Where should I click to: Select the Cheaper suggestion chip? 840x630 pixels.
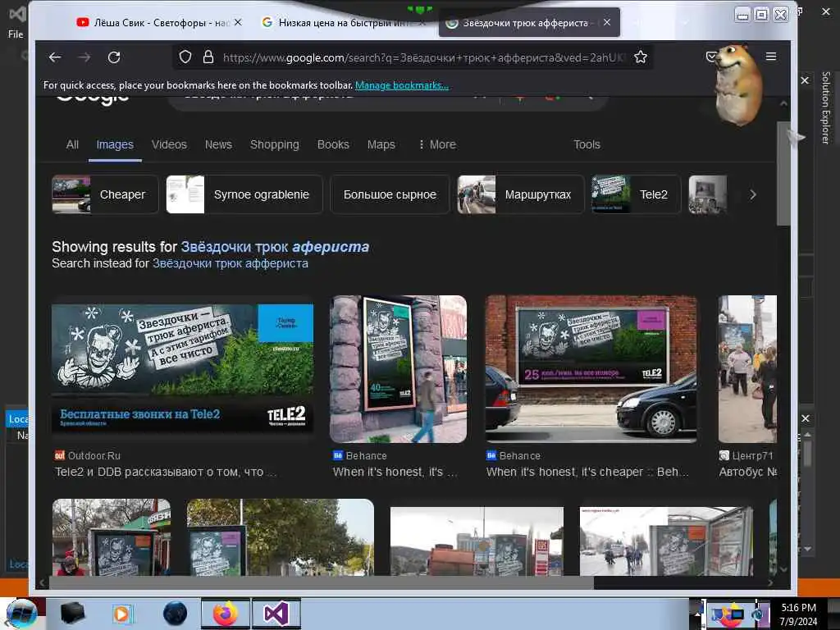105,194
